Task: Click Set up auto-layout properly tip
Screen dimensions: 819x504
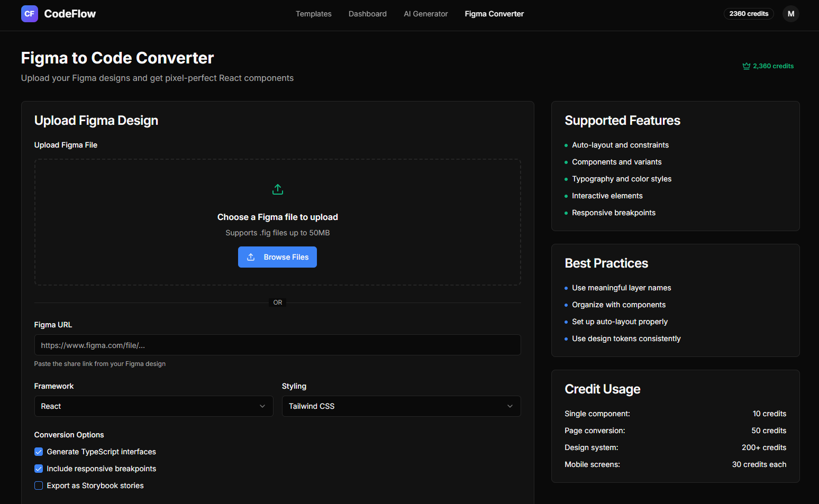Action: [620, 322]
